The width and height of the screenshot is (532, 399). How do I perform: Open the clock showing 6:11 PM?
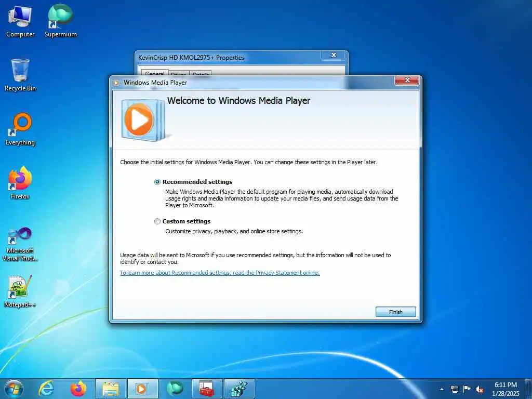506,389
